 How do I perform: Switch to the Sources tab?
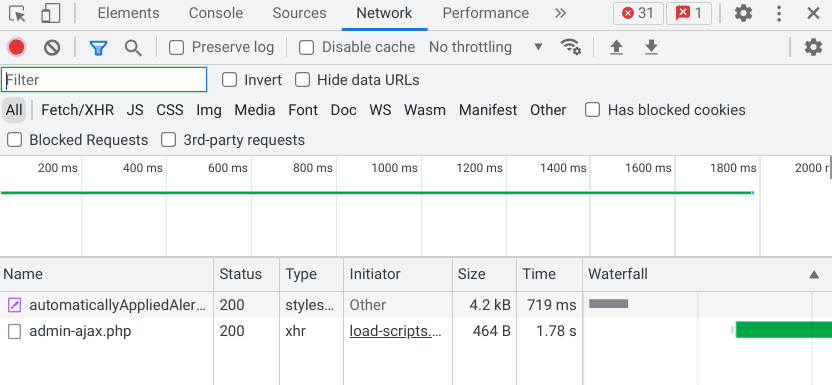coord(299,13)
